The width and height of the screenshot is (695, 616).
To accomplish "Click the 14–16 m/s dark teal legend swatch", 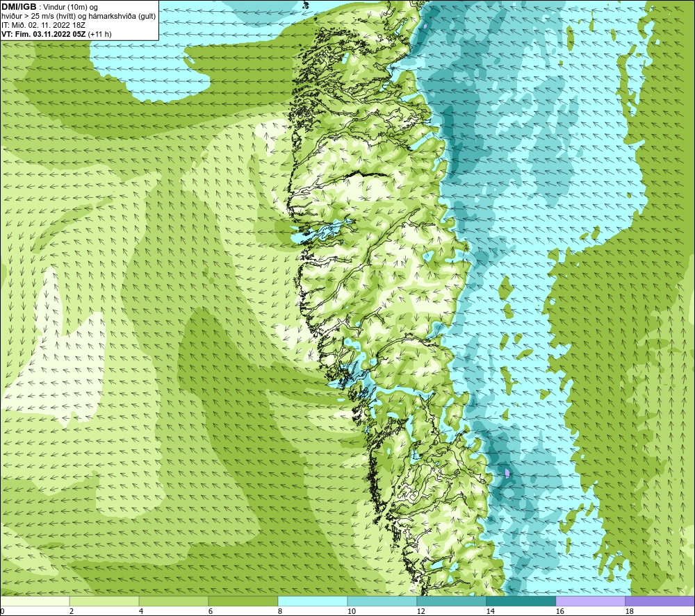I will pos(521,601).
